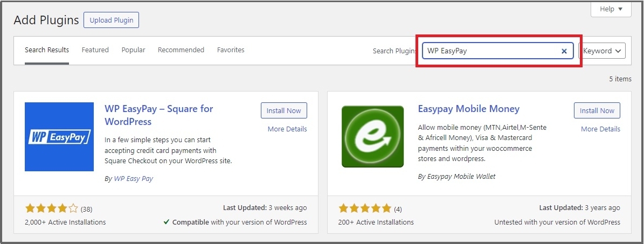The width and height of the screenshot is (644, 244).
Task: Install Now for Easypay Mobile Money plugin
Action: point(597,110)
